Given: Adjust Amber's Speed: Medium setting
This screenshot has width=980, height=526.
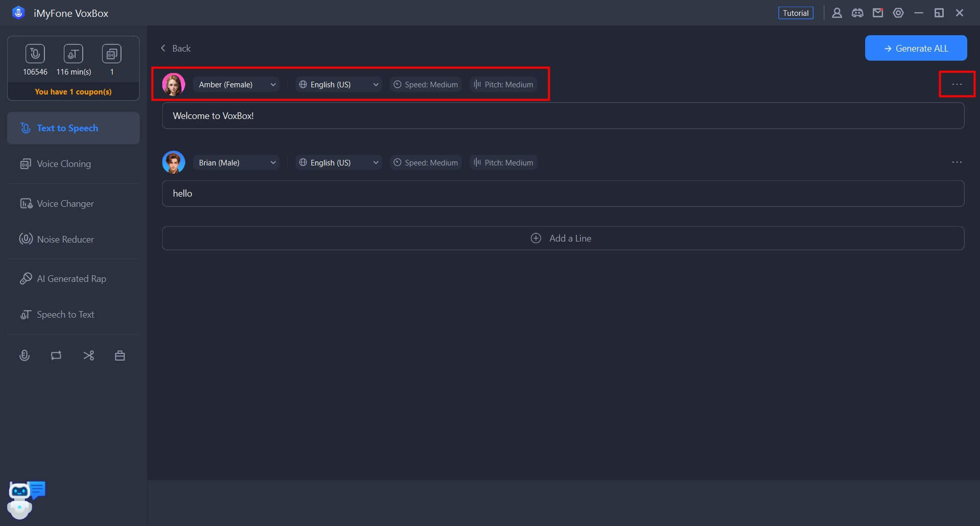Looking at the screenshot, I should (426, 85).
